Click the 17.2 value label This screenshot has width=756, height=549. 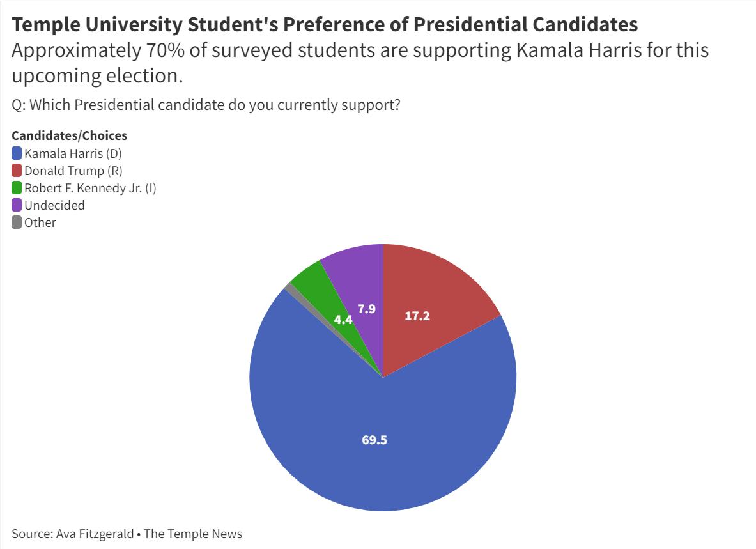point(417,316)
